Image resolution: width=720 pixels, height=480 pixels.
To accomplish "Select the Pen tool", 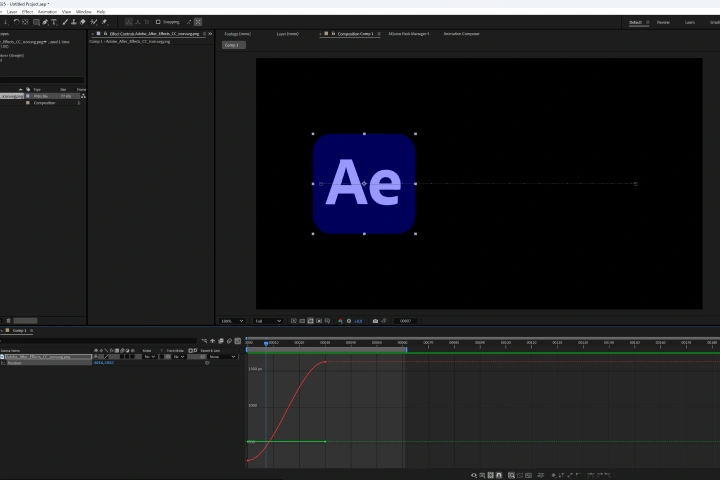I will (45, 22).
